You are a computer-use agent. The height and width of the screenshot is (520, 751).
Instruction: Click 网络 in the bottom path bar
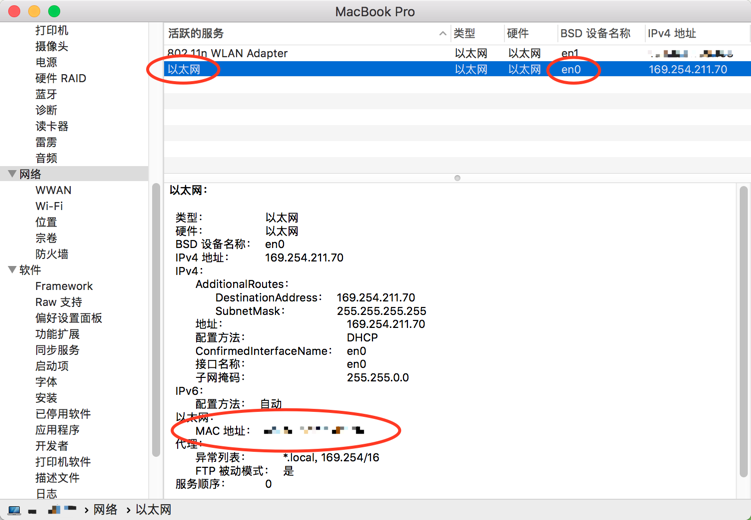pyautogui.click(x=105, y=510)
